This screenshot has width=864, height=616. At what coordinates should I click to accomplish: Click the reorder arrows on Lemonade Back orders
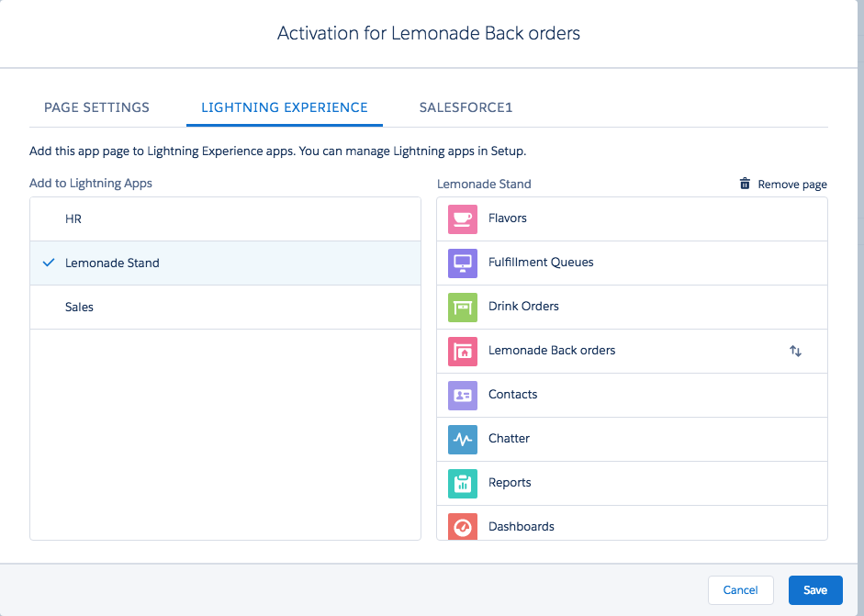[795, 351]
